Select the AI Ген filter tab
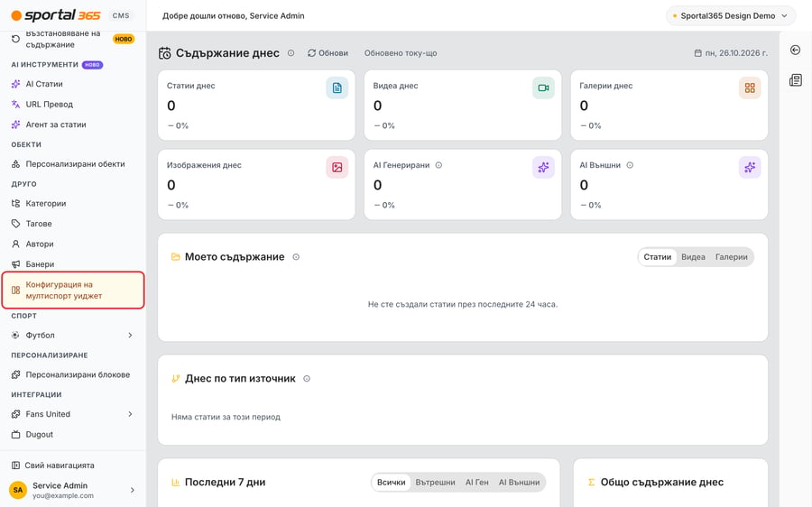The height and width of the screenshot is (507, 812). (x=477, y=482)
